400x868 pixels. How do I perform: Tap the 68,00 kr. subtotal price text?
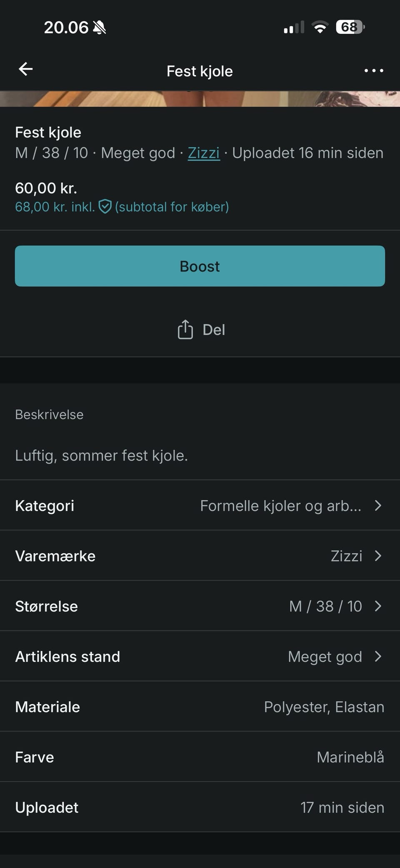click(x=55, y=207)
